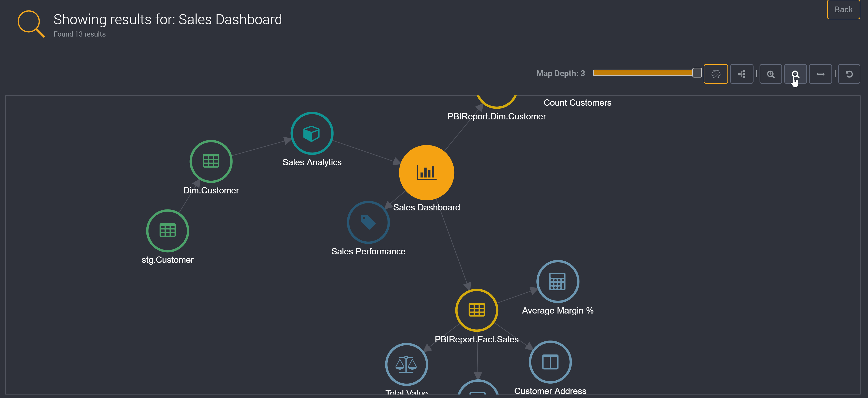This screenshot has width=868, height=398.
Task: Select the Average Margin % calculator node
Action: click(x=558, y=281)
